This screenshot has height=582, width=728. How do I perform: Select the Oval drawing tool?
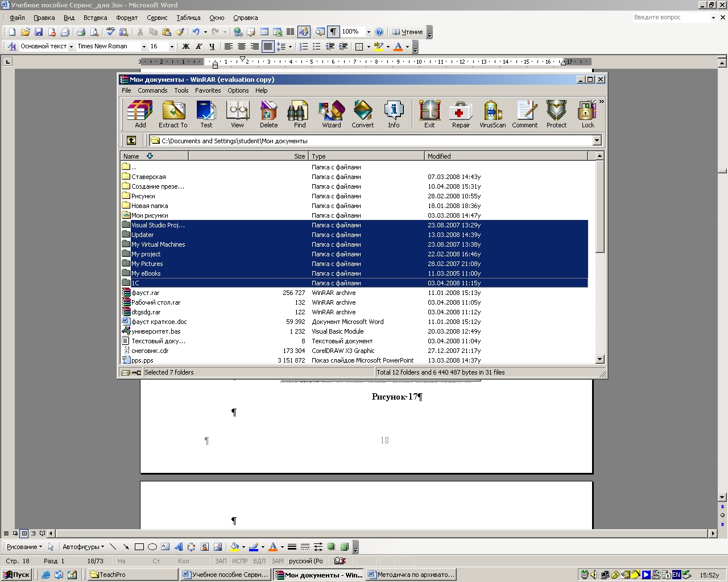[x=152, y=547]
